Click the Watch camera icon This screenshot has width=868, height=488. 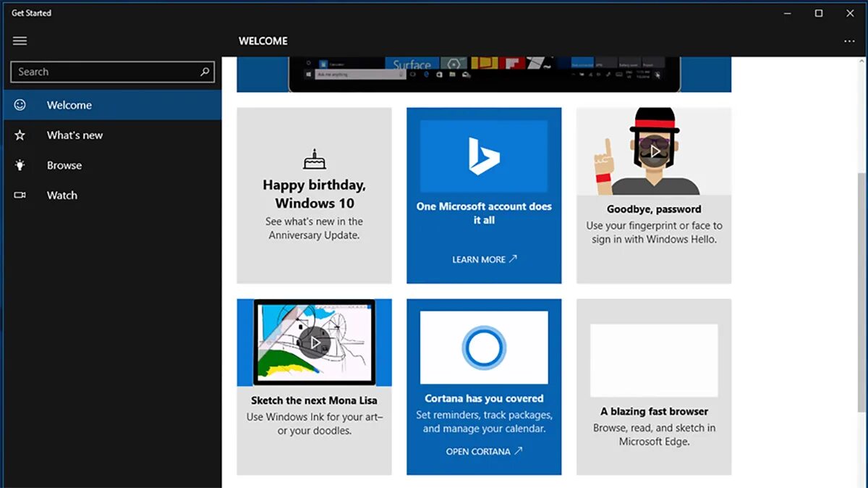tap(20, 195)
